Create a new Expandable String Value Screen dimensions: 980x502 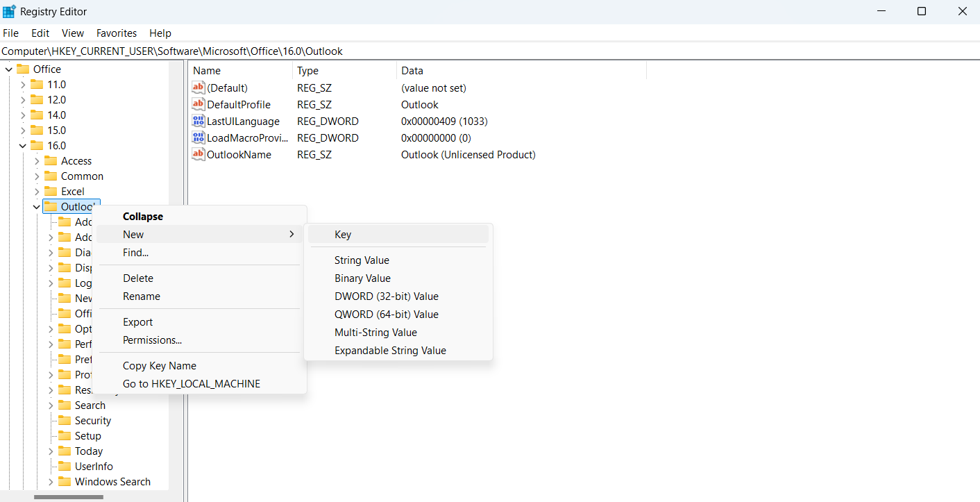398,351
